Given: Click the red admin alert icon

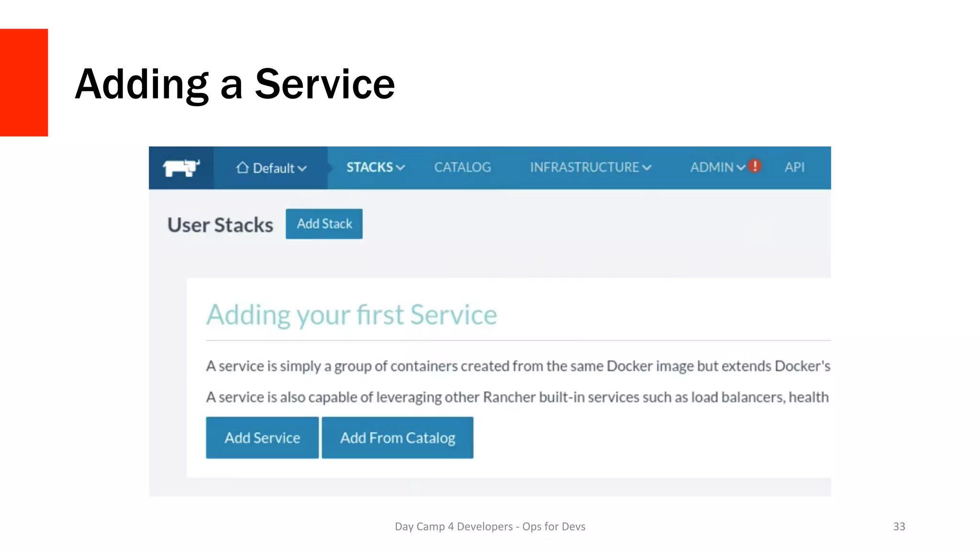Looking at the screenshot, I should [755, 166].
